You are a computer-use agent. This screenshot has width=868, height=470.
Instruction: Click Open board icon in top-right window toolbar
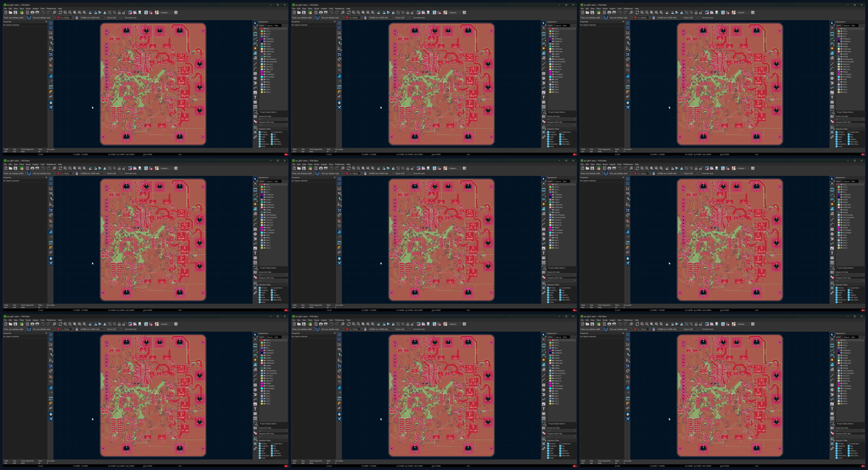(x=588, y=12)
